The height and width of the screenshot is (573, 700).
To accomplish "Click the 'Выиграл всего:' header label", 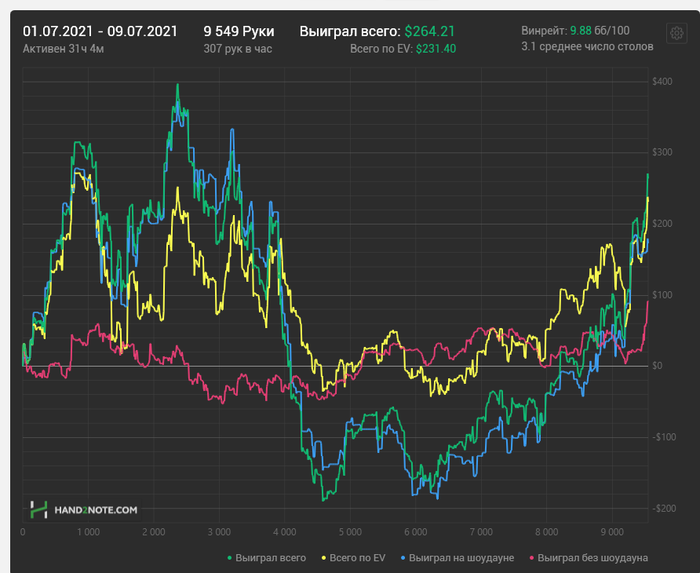I will (x=350, y=31).
